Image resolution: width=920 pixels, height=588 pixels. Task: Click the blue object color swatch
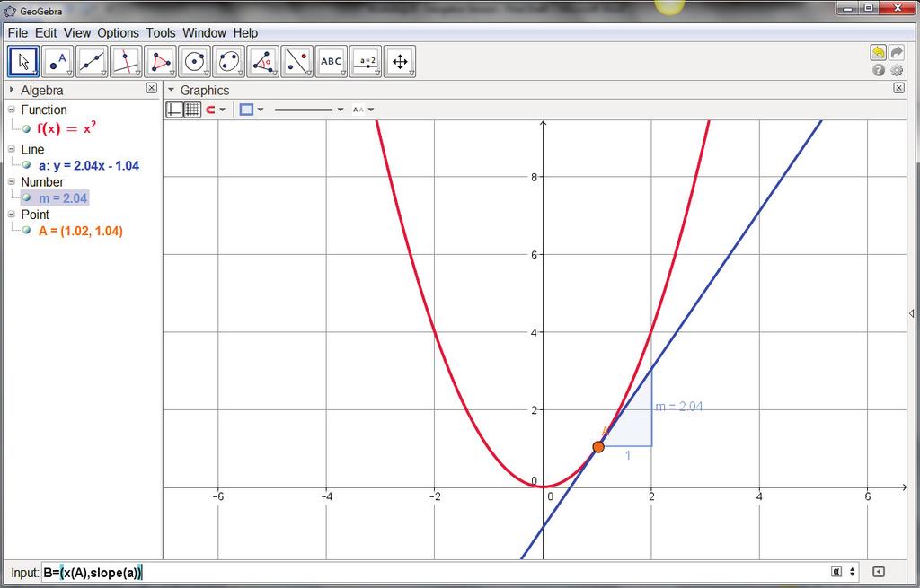246,110
